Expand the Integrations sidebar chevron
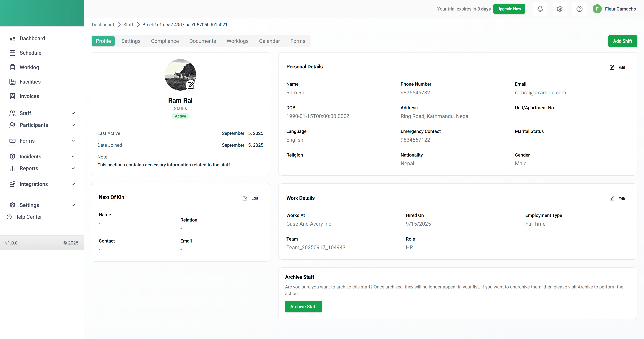 point(73,184)
